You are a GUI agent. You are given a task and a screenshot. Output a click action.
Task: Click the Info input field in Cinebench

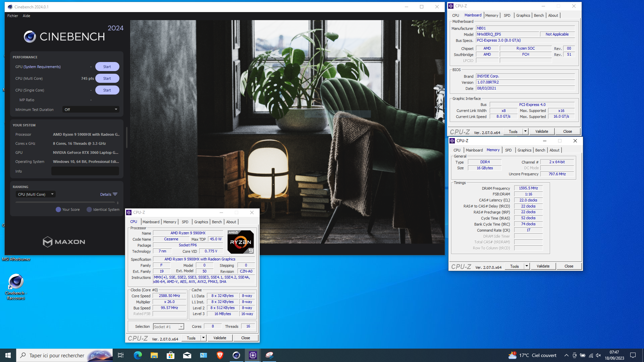[x=85, y=171]
